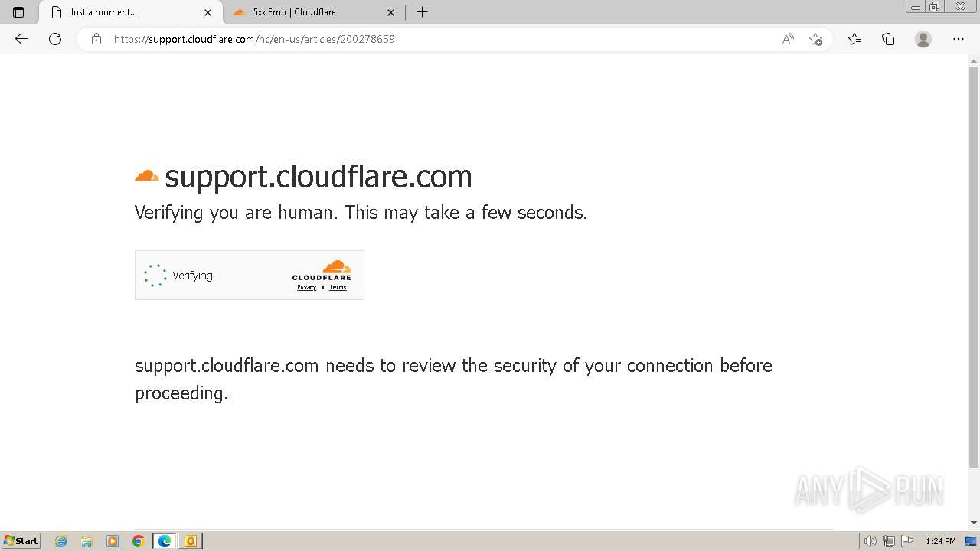The image size is (980, 551).
Task: Minimize the browser window
Action: (x=916, y=7)
